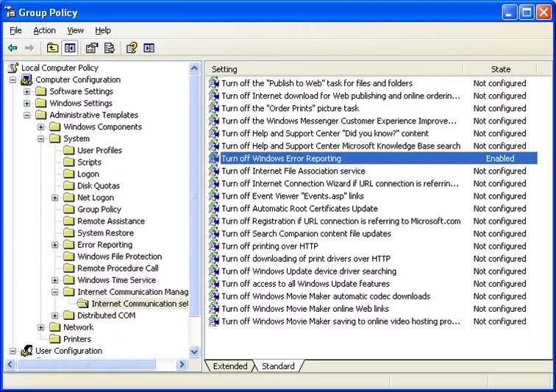The image size is (556, 392).
Task: Click the Up one level toolbar icon
Action: pos(52,48)
